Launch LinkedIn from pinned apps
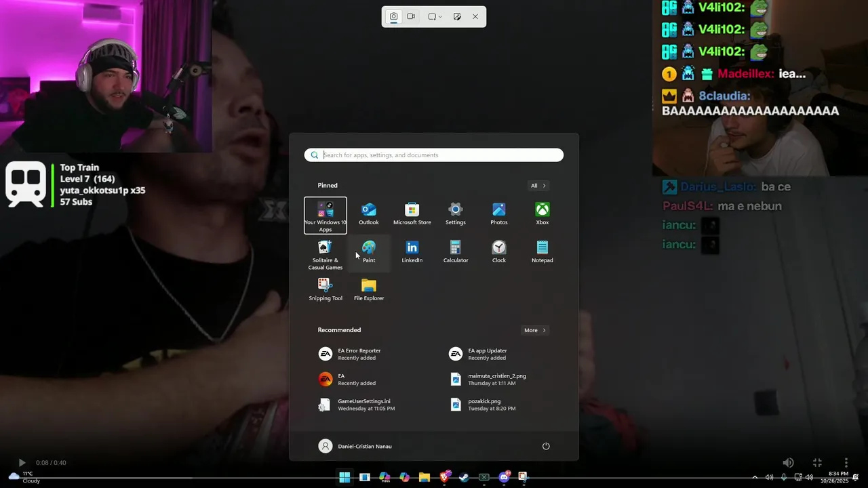868x488 pixels. (412, 252)
